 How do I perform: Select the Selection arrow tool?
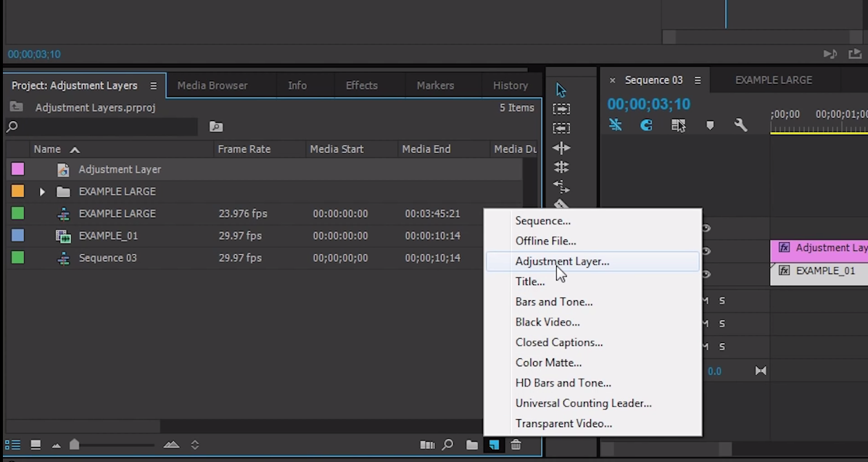click(561, 90)
